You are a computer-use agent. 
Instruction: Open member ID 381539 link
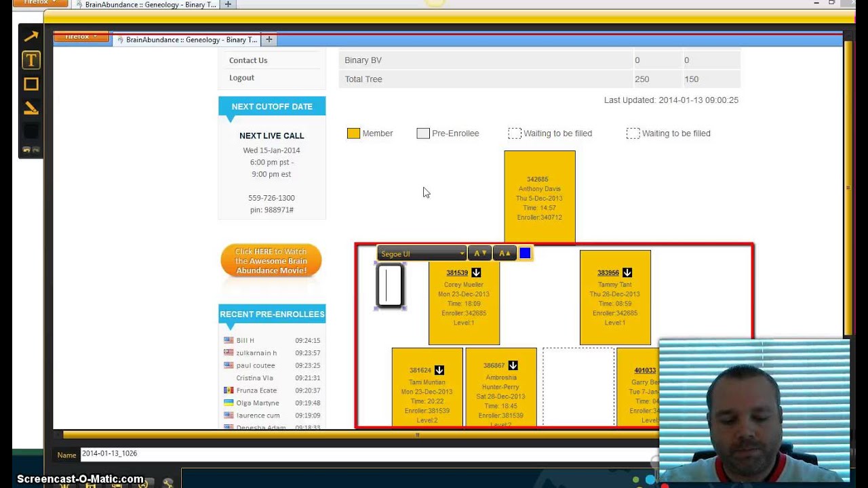click(457, 273)
